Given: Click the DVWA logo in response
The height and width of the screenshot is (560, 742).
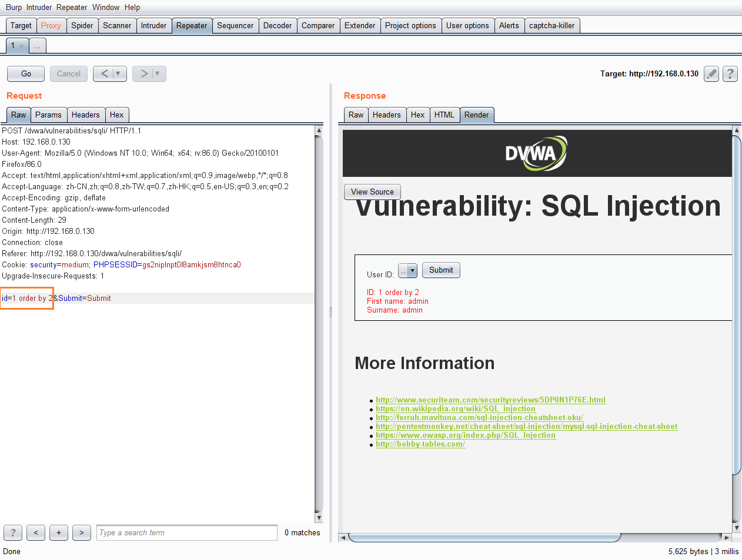Looking at the screenshot, I should (x=536, y=153).
